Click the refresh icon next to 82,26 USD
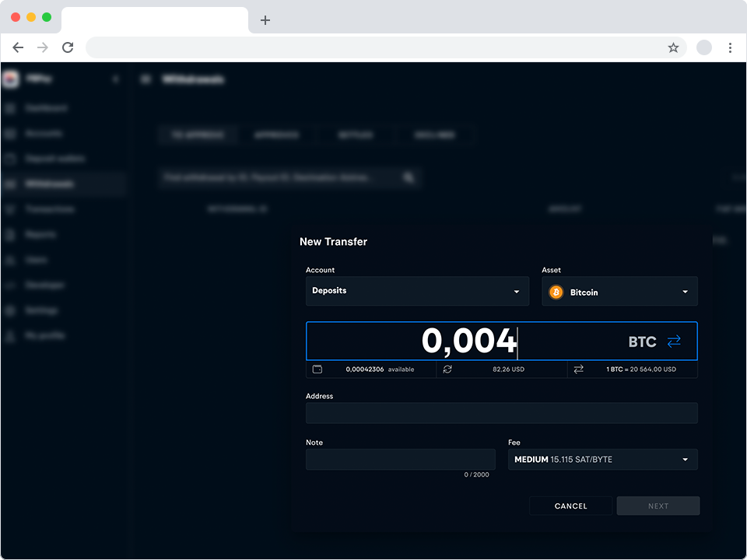Screen dimensions: 747x560 pyautogui.click(x=447, y=369)
